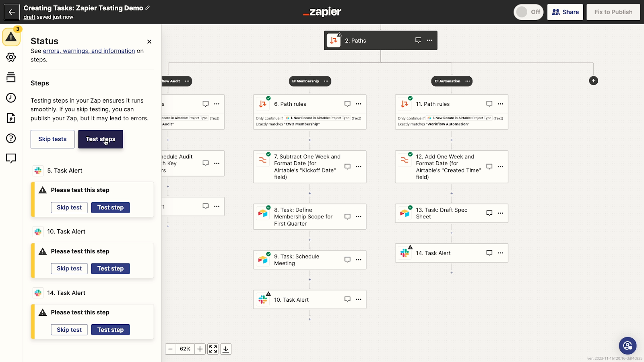Viewport: 644px width, 362px height.
Task: Click the draft version link
Action: coord(29,17)
